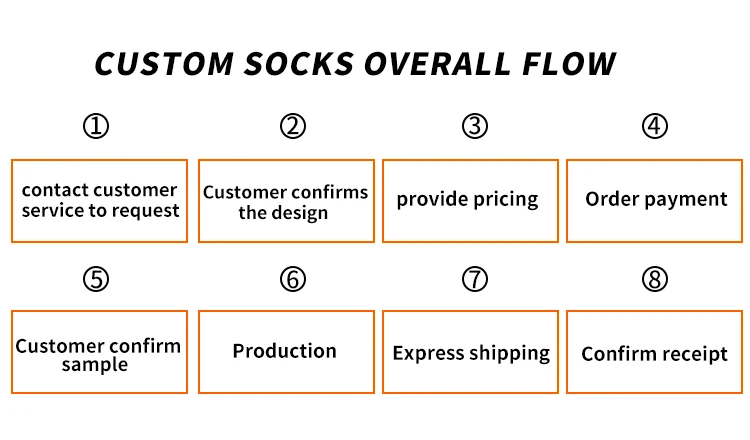Click the circled number 8 icon

[x=654, y=279]
